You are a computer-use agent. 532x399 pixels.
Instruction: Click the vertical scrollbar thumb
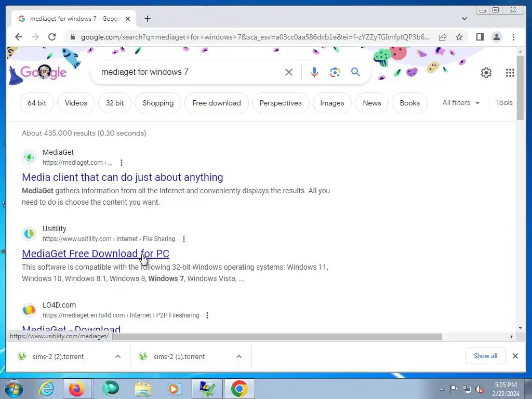click(520, 87)
